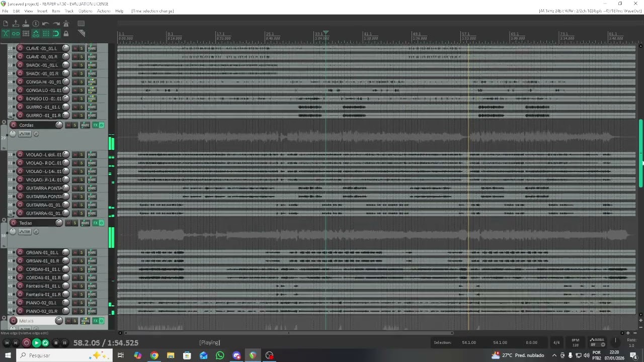
Task: Toggle snap magnet icon
Action: click(56, 34)
